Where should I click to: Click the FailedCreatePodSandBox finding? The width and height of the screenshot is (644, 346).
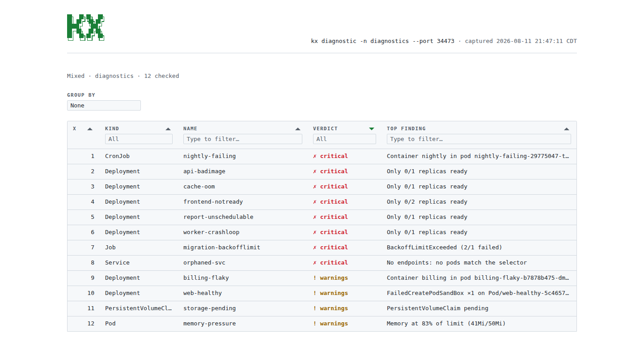(478, 293)
